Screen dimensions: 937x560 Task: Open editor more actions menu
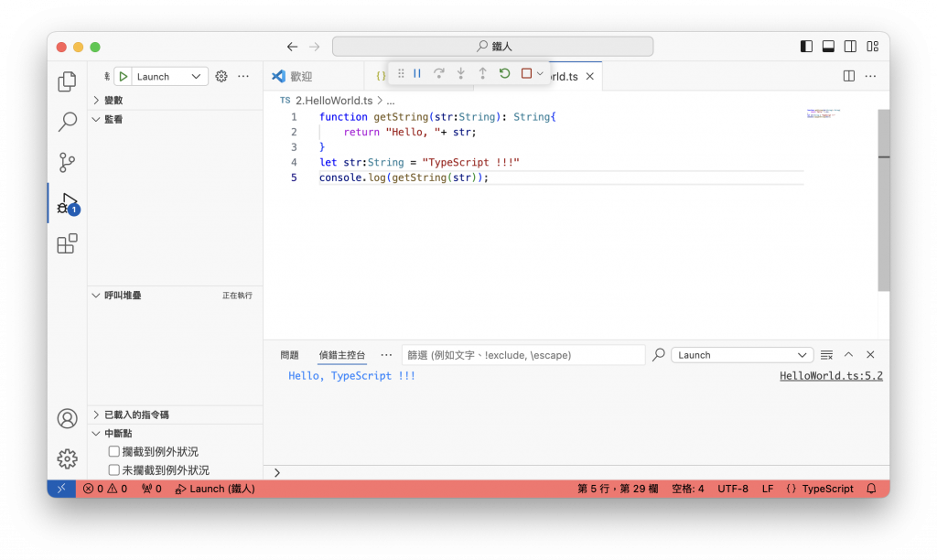tap(871, 76)
